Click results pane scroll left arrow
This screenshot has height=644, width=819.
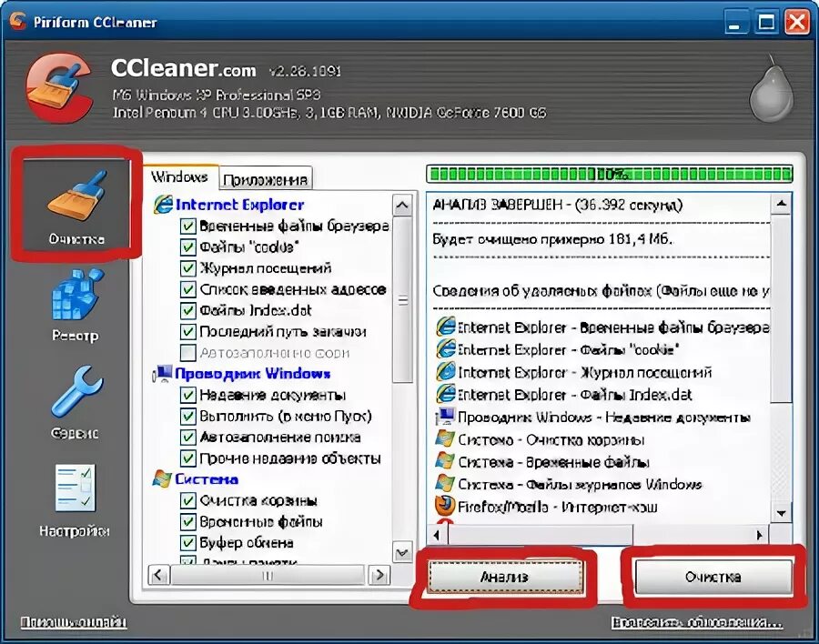(x=437, y=535)
